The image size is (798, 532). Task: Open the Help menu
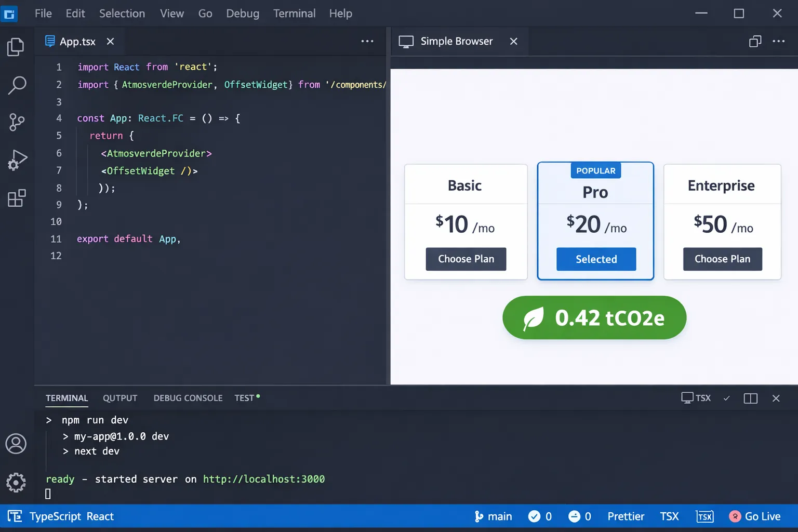click(x=341, y=14)
